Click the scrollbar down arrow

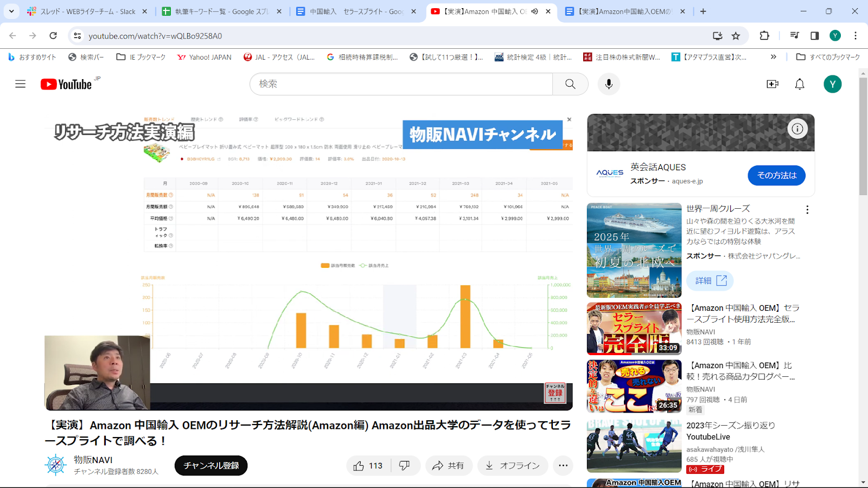click(x=863, y=483)
